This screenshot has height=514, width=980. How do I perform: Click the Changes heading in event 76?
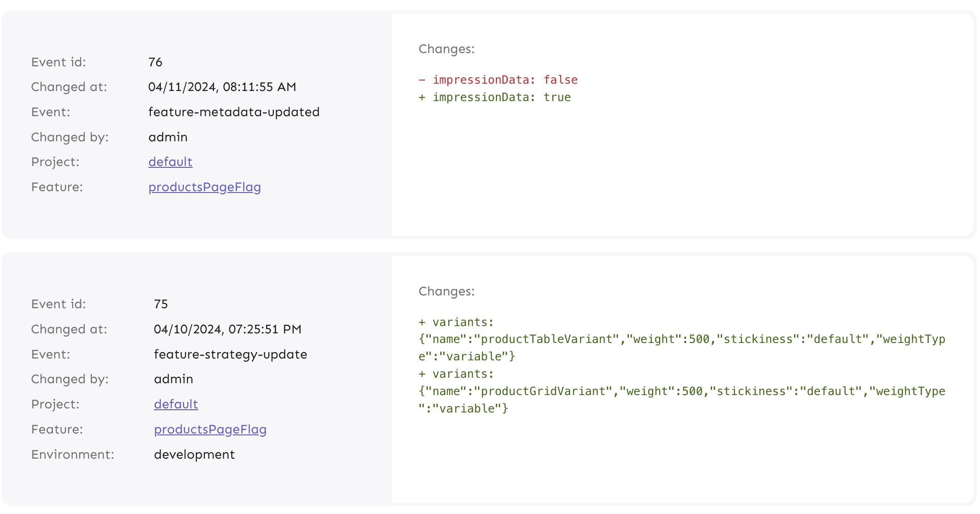click(446, 48)
